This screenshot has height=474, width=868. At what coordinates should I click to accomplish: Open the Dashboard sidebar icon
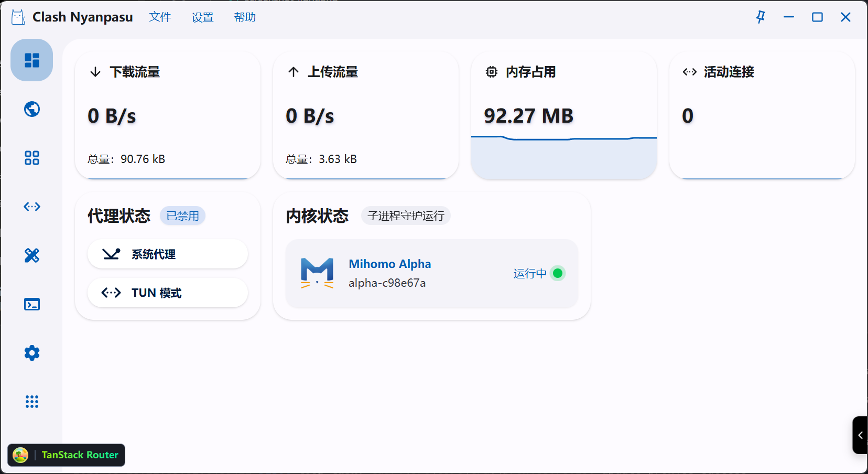pos(32,60)
